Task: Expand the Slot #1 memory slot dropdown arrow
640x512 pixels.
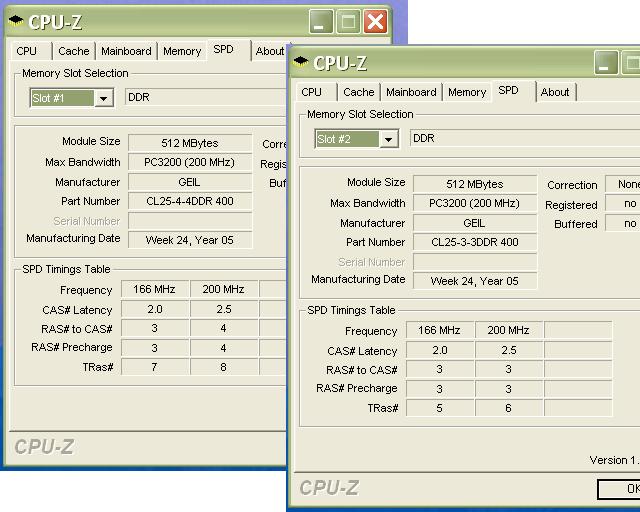Action: (x=104, y=98)
